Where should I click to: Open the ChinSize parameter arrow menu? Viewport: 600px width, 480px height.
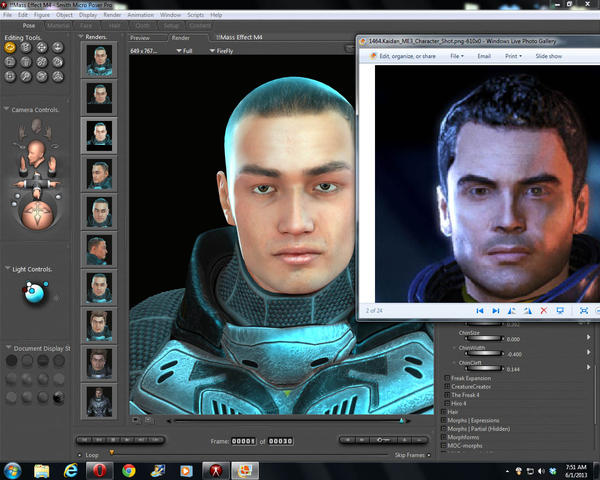589,337
